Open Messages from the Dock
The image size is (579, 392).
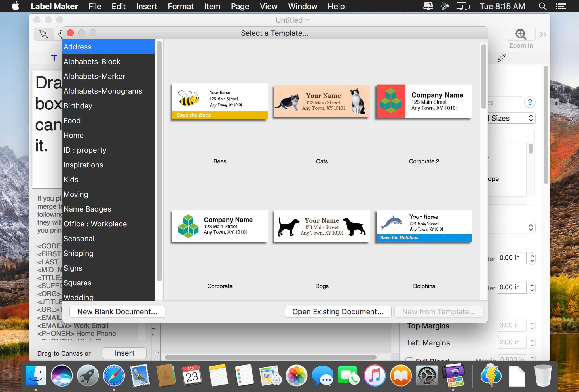[x=322, y=376]
